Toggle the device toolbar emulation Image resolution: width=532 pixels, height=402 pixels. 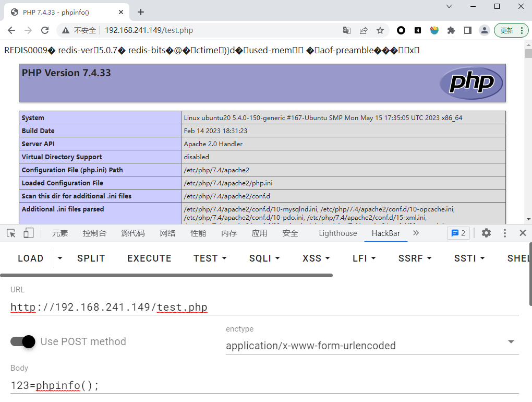[x=28, y=233]
